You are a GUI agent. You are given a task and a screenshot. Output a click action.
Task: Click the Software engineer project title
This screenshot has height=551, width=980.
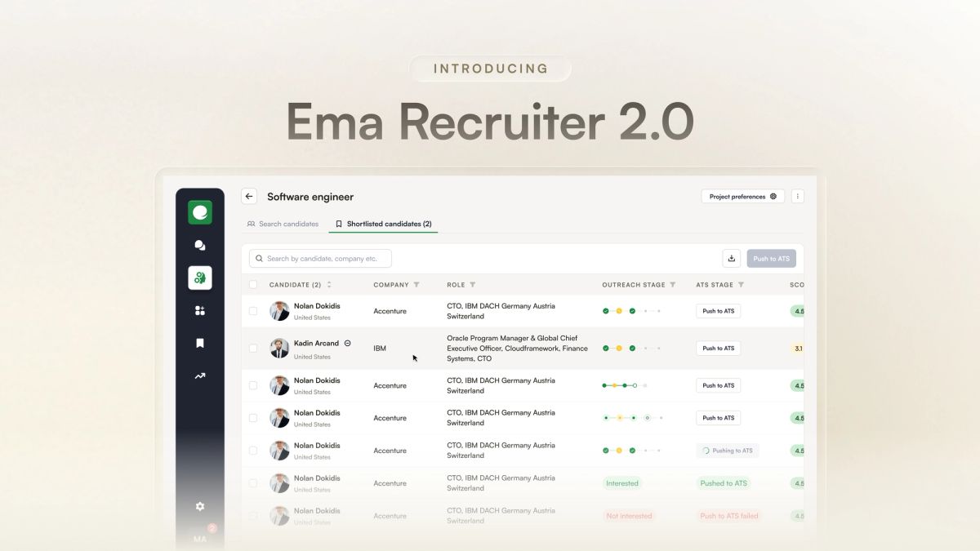click(x=310, y=197)
